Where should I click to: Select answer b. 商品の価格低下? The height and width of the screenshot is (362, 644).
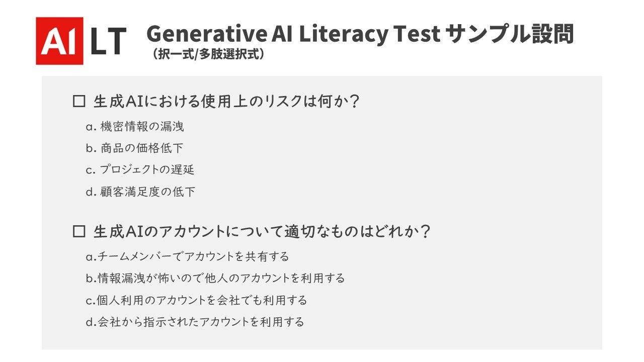(x=135, y=148)
